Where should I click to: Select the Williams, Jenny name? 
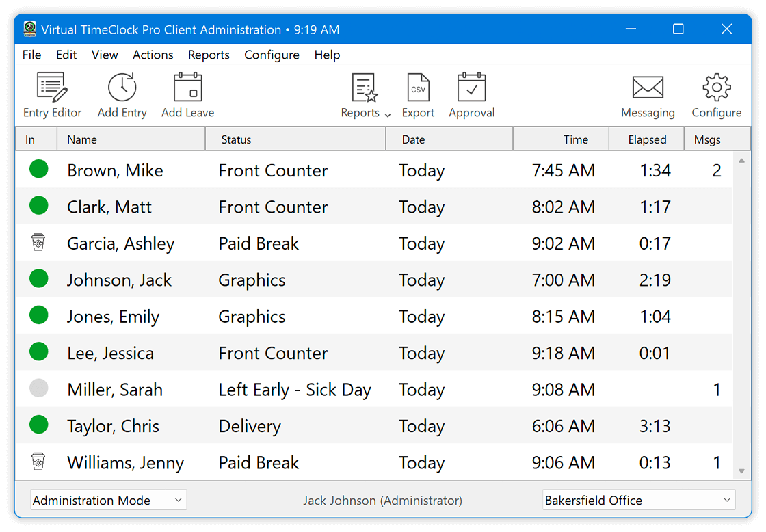126,463
